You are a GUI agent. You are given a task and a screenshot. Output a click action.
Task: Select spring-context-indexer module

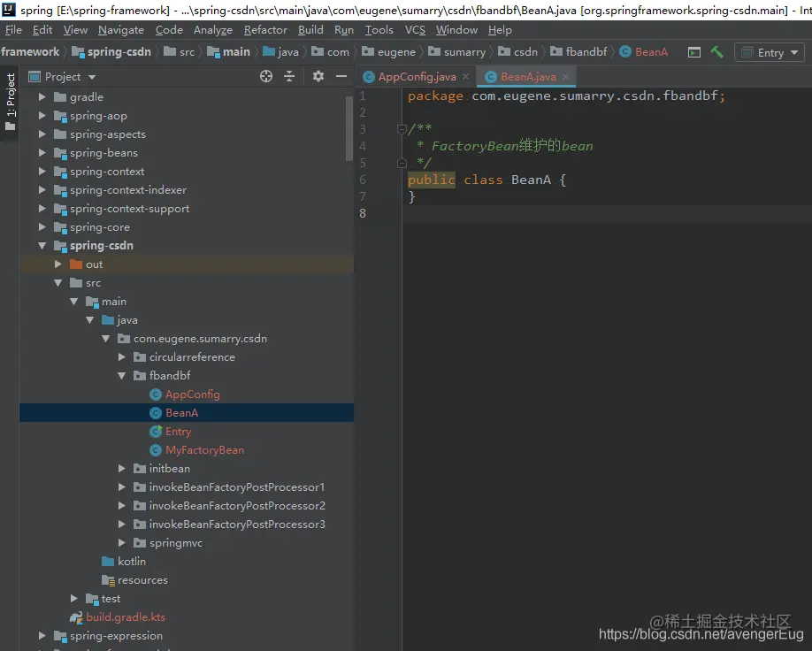click(128, 190)
